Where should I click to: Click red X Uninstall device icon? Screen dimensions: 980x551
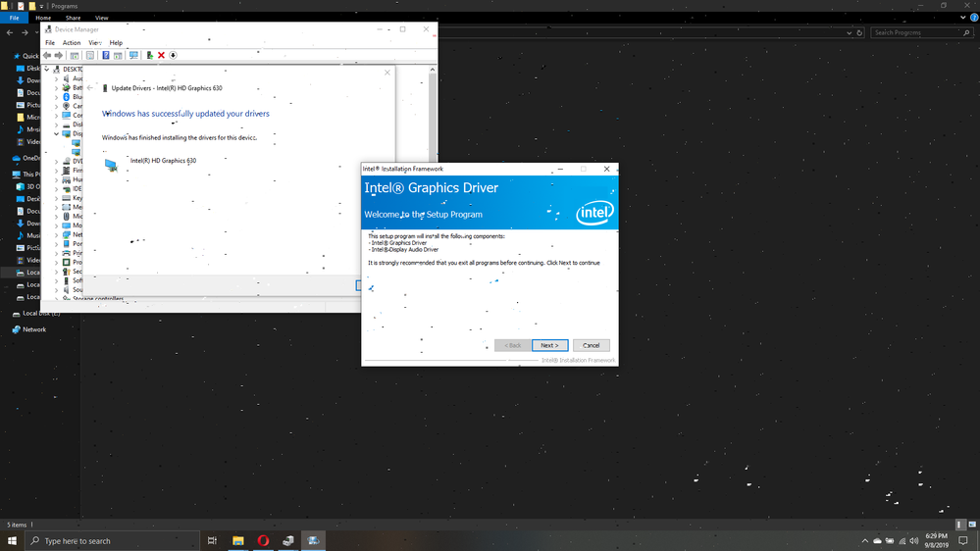[x=161, y=56]
